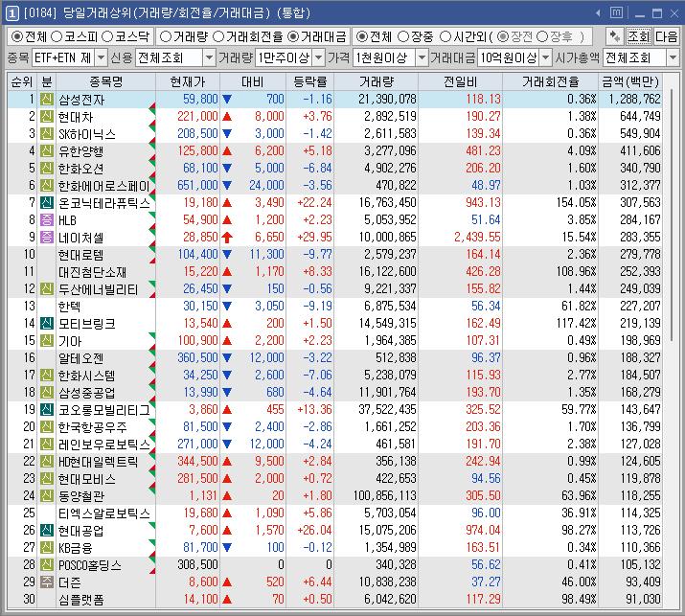Click the 신 badge next to 기아

[46, 341]
